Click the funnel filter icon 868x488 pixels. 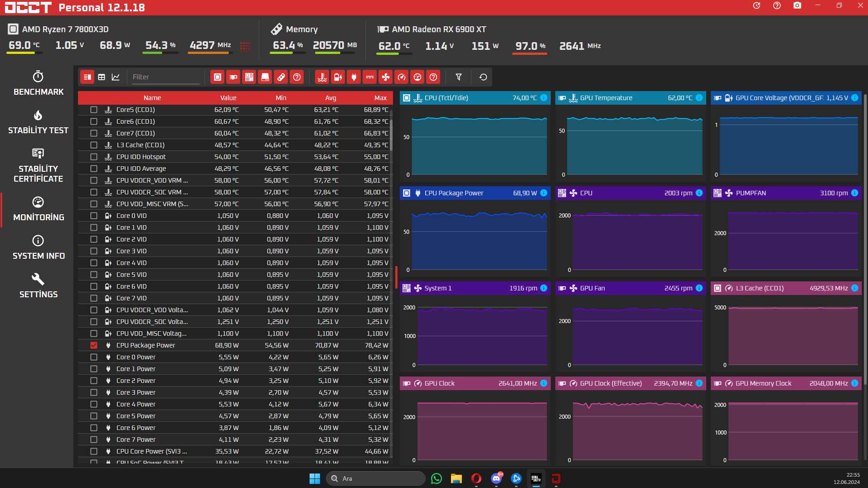coord(459,77)
